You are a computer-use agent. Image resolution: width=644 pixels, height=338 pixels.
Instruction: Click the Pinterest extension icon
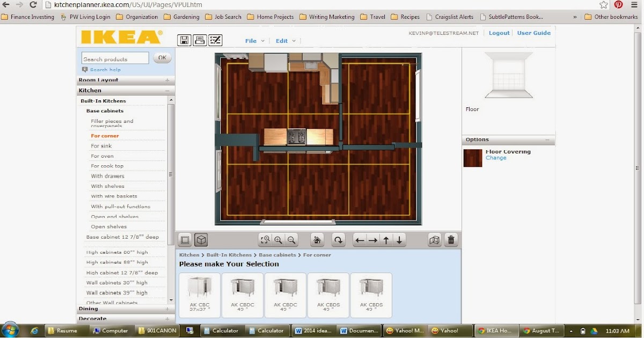click(x=618, y=5)
